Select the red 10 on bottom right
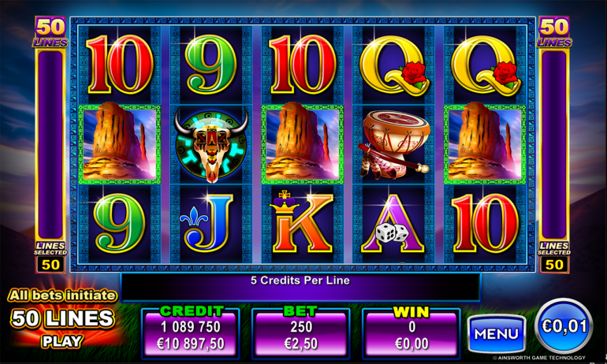This screenshot has height=364, width=607. (485, 223)
